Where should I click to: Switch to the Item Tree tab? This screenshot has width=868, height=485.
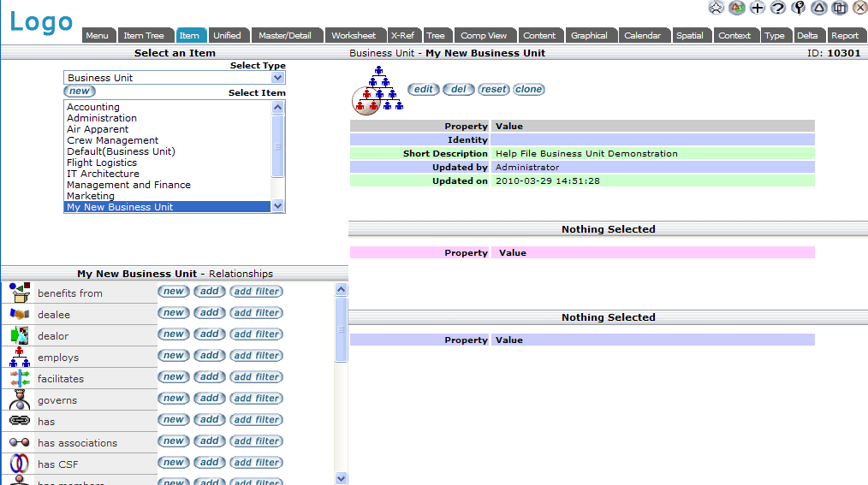point(144,36)
